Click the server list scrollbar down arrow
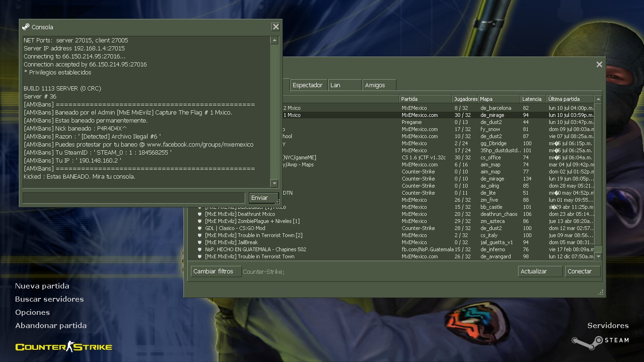The height and width of the screenshot is (362, 644). [598, 256]
